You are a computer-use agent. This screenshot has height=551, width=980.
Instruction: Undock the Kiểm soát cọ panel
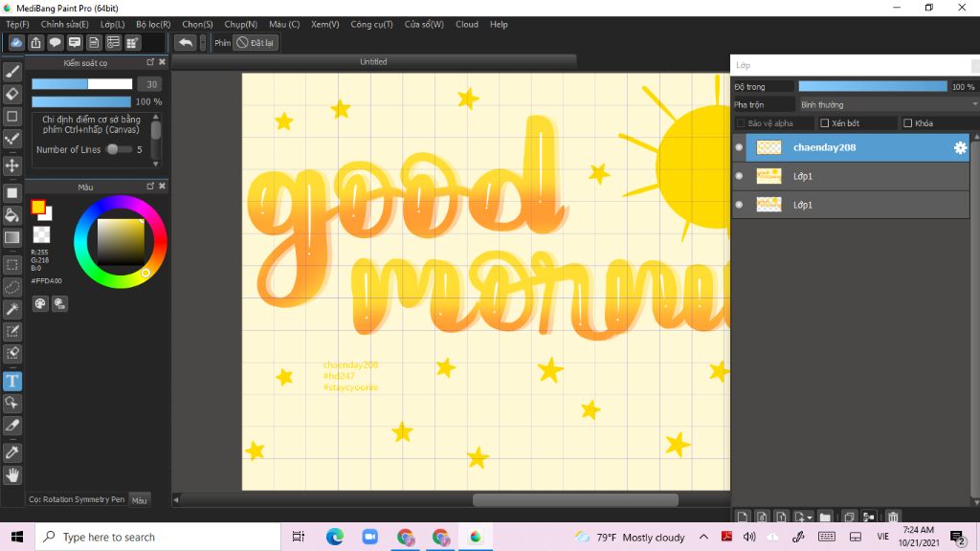tap(150, 62)
